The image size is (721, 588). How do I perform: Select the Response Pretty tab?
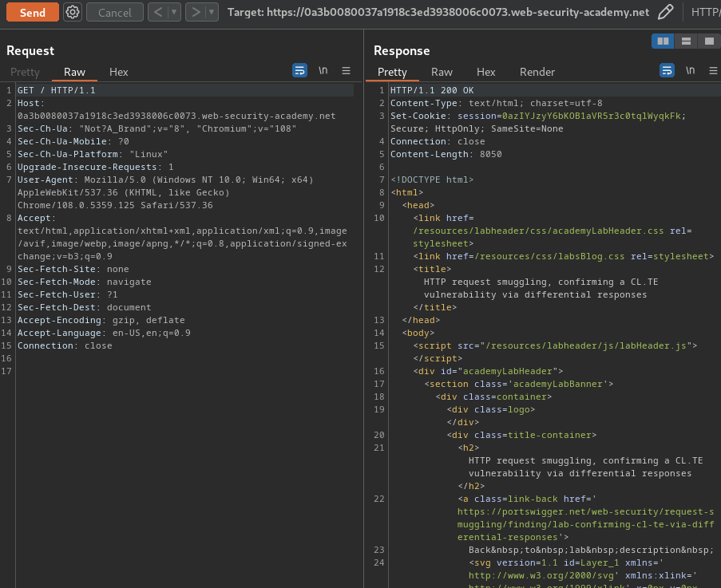coord(392,72)
